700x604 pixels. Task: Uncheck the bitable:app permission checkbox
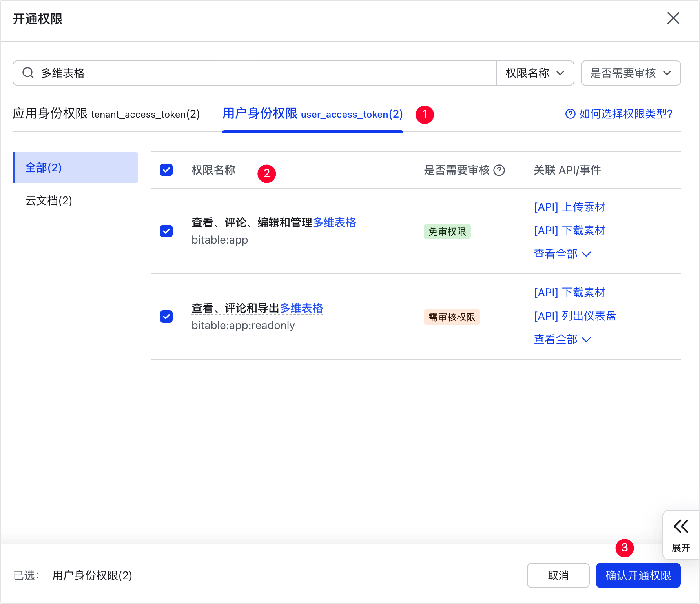(166, 231)
